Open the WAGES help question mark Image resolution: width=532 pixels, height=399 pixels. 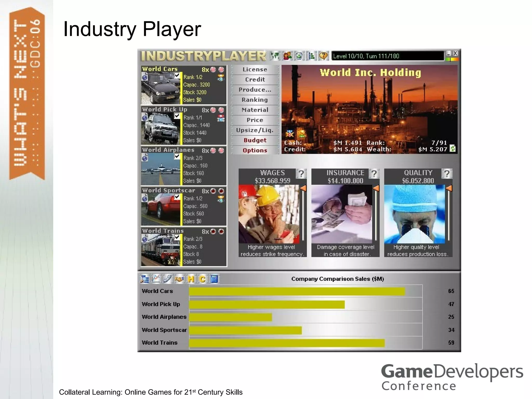[x=301, y=174]
